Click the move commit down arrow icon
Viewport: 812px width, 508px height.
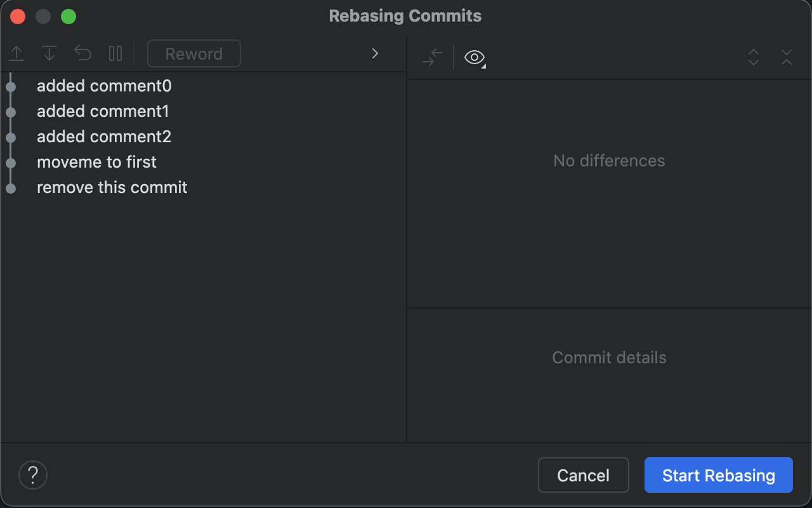pyautogui.click(x=49, y=54)
